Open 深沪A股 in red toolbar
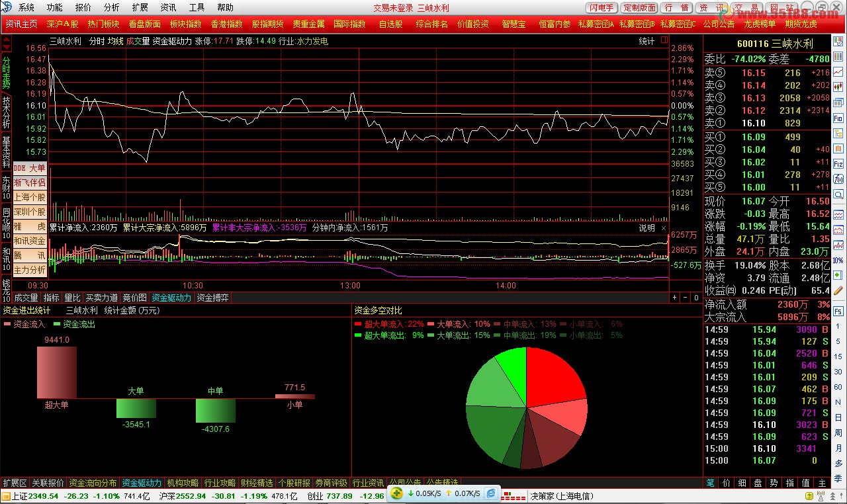 pyautogui.click(x=62, y=24)
